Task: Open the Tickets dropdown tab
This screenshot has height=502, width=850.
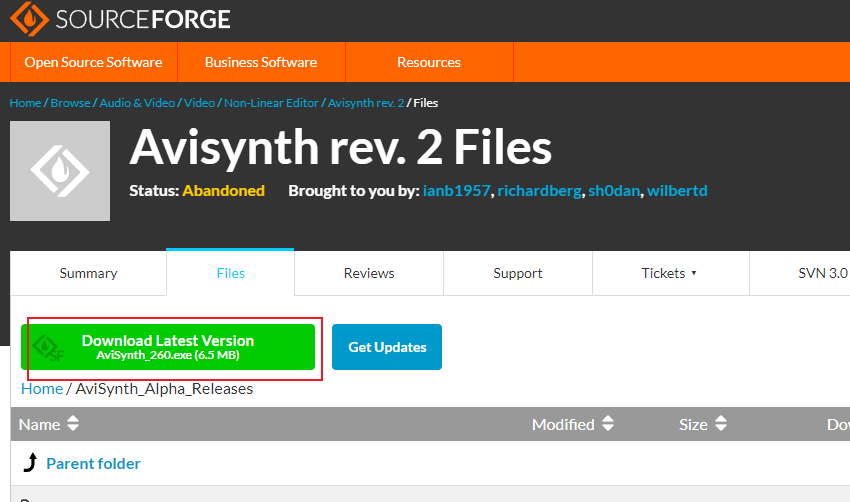Action: coord(669,273)
